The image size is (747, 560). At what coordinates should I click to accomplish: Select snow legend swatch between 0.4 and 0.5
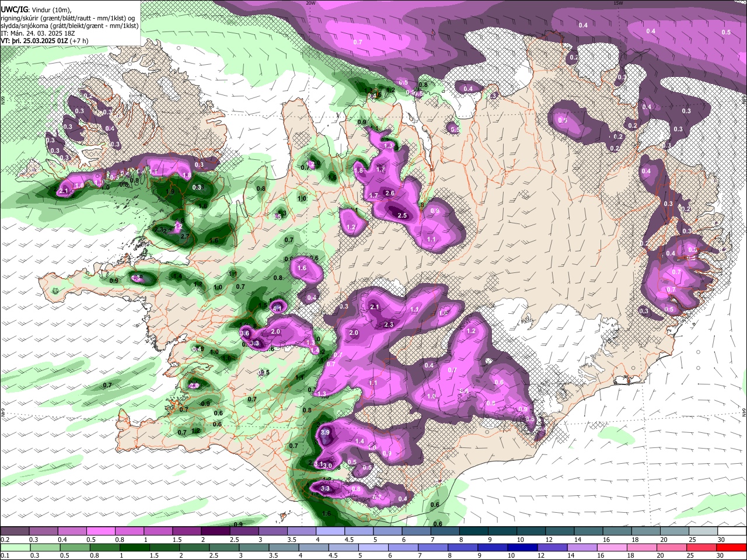[72, 531]
